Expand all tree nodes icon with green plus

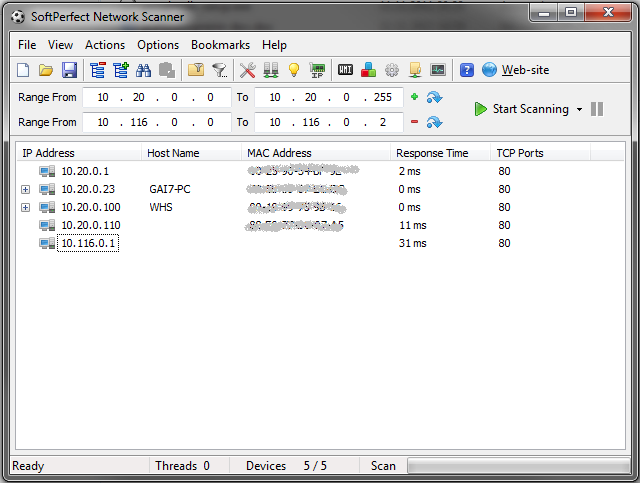click(x=121, y=70)
